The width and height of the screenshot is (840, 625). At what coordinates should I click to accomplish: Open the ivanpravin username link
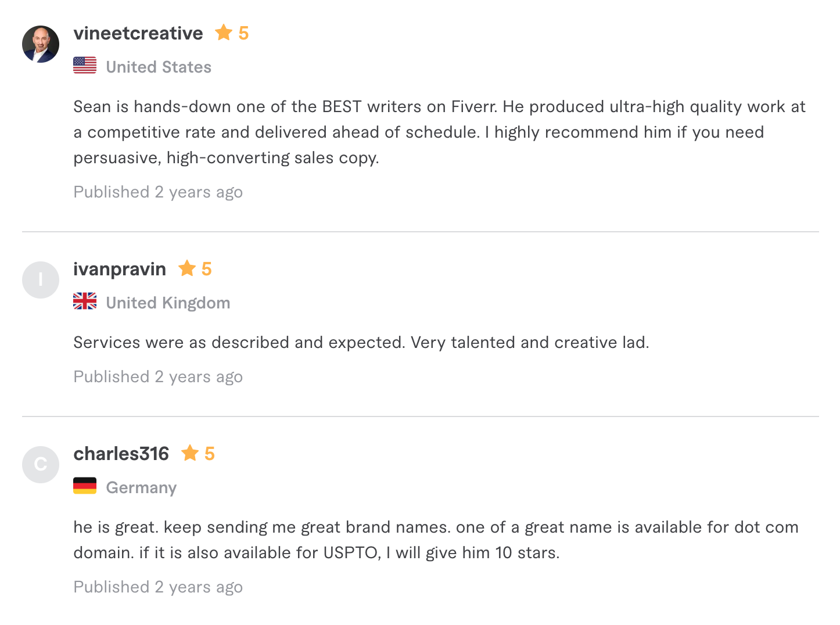coord(120,269)
